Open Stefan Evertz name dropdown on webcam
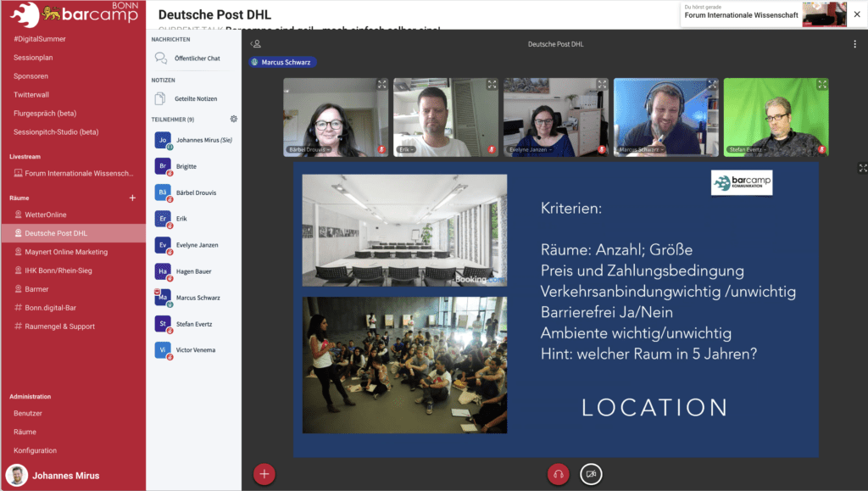Image resolution: width=868 pixels, height=491 pixels. coord(748,149)
